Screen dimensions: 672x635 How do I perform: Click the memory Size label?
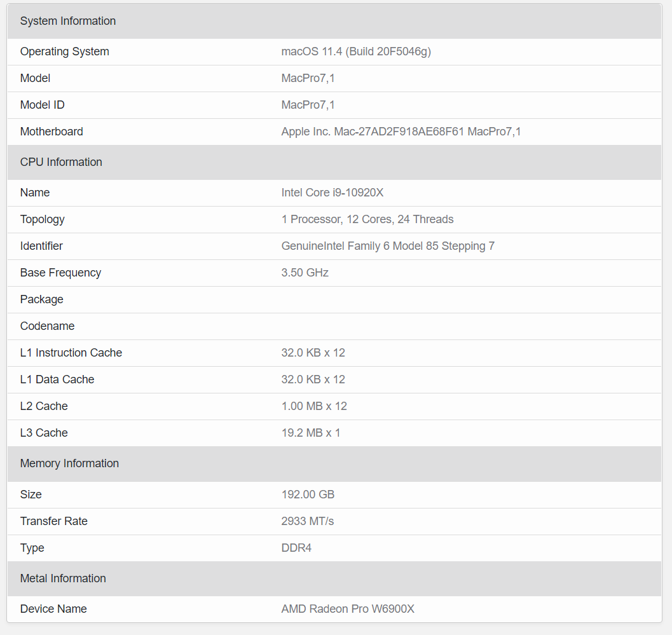(31, 495)
